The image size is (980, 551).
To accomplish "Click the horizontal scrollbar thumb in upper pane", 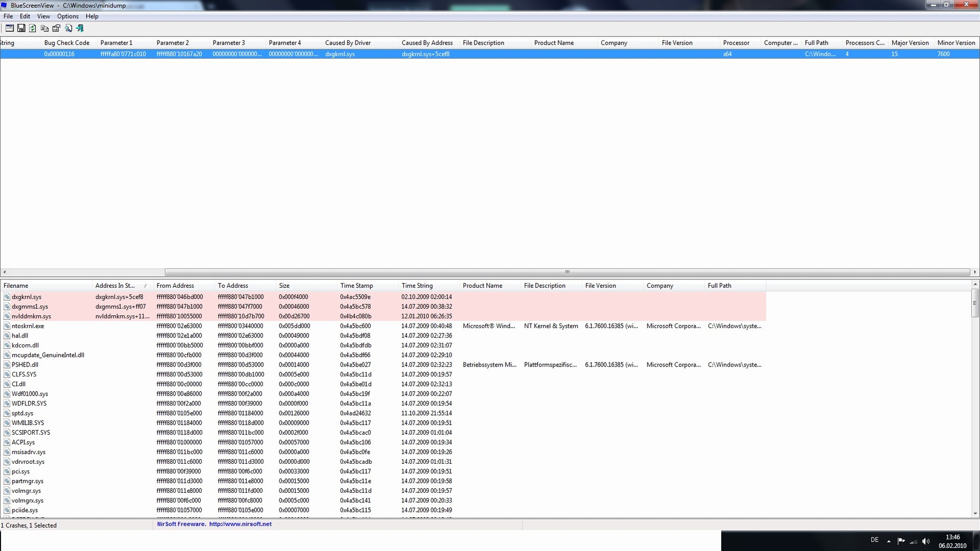I will 567,272.
